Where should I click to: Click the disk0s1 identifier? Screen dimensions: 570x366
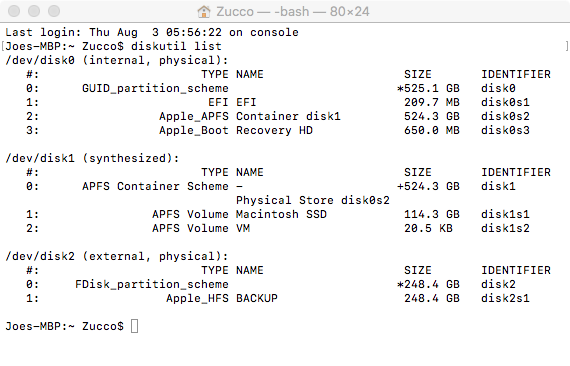[505, 102]
